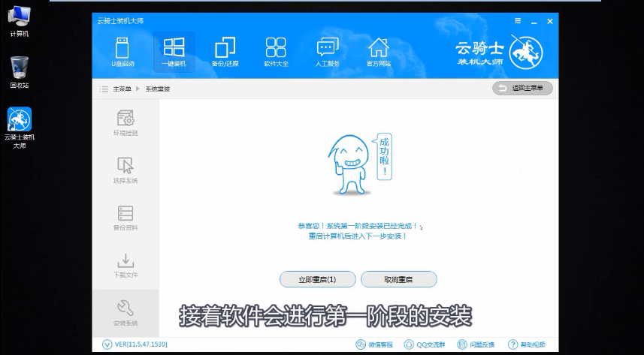Click 取消重启 to cancel the restart
This screenshot has width=644, height=355.
pos(398,279)
